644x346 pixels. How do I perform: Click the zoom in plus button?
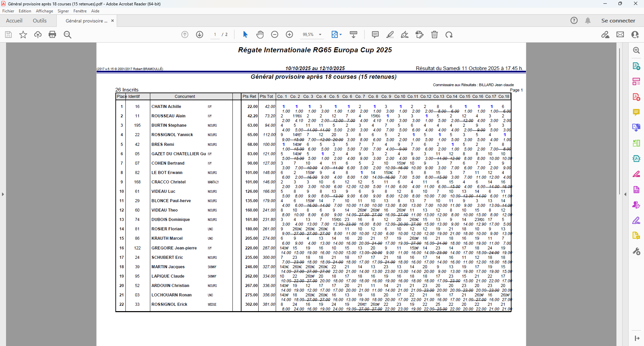[x=289, y=35]
